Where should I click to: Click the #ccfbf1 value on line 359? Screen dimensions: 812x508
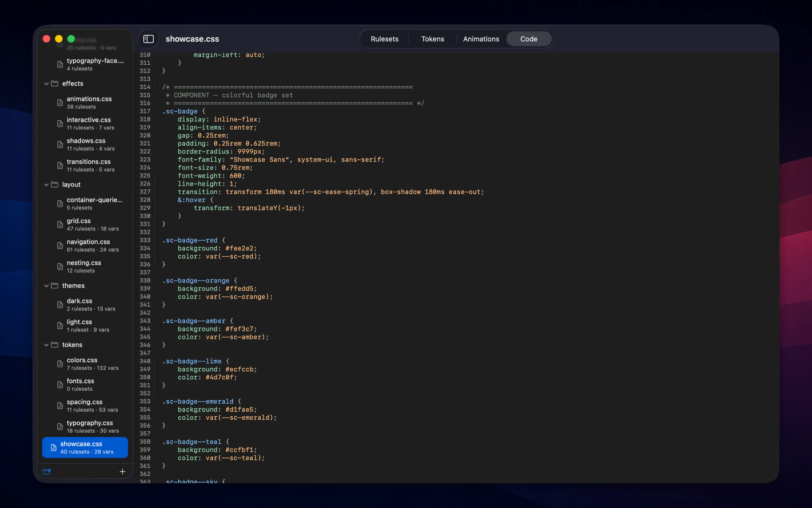tap(239, 450)
